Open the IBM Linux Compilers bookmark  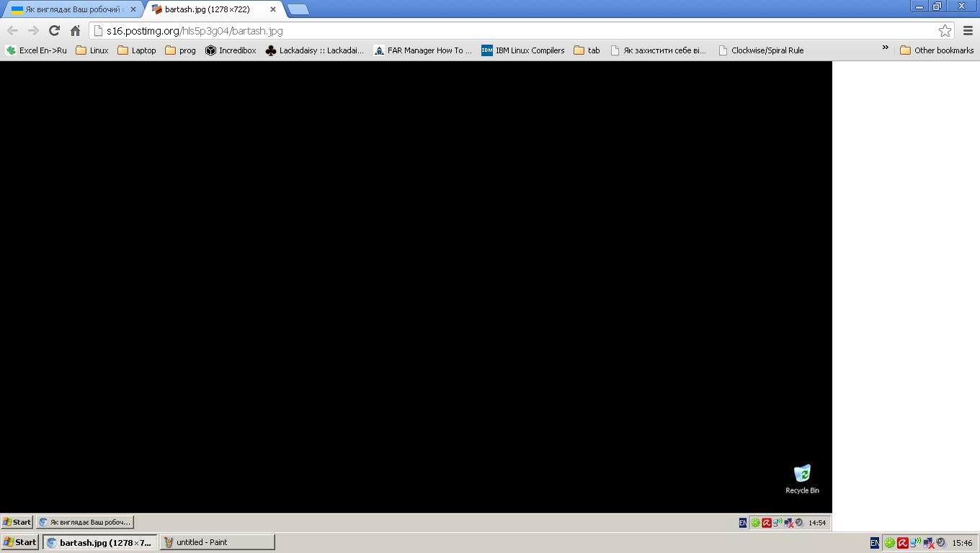[523, 50]
